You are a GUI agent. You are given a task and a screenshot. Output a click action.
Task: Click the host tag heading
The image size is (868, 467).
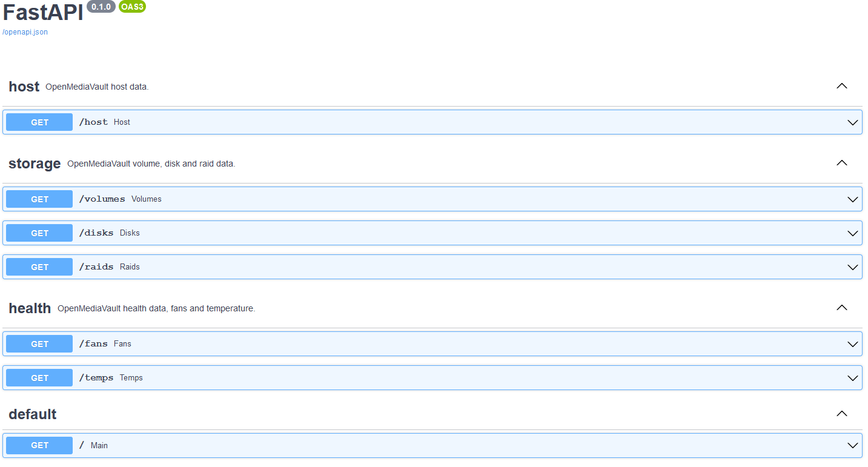coord(24,87)
